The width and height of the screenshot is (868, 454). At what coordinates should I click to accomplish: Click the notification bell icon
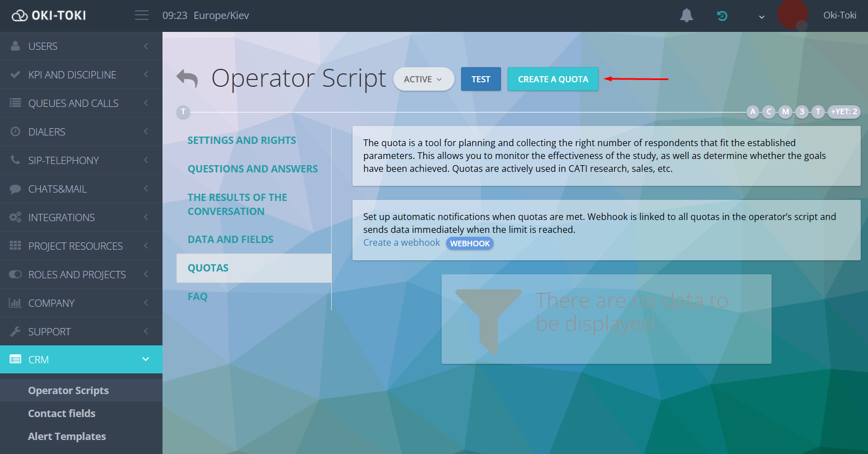[x=686, y=16]
